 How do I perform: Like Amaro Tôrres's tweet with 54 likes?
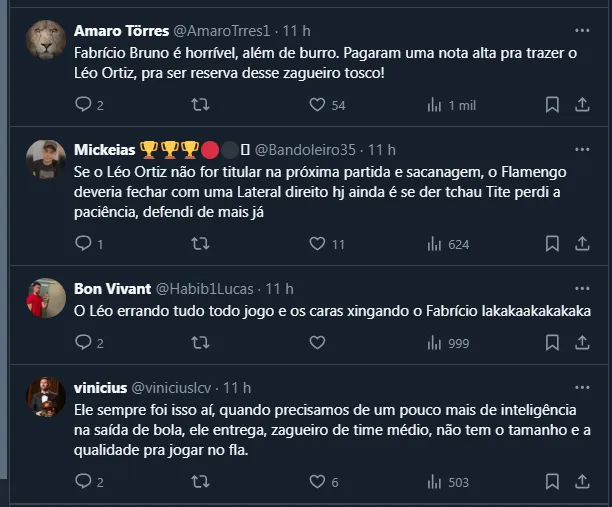317,105
